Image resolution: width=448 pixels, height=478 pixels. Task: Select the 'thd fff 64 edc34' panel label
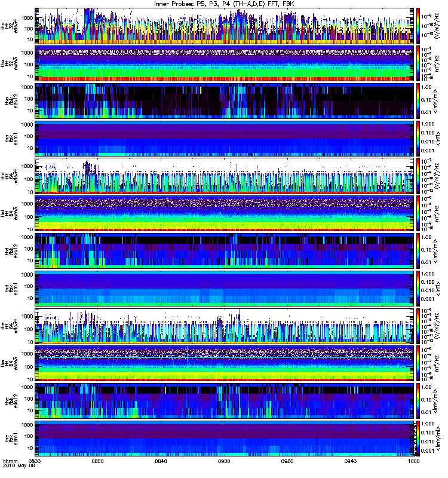[x=9, y=176]
